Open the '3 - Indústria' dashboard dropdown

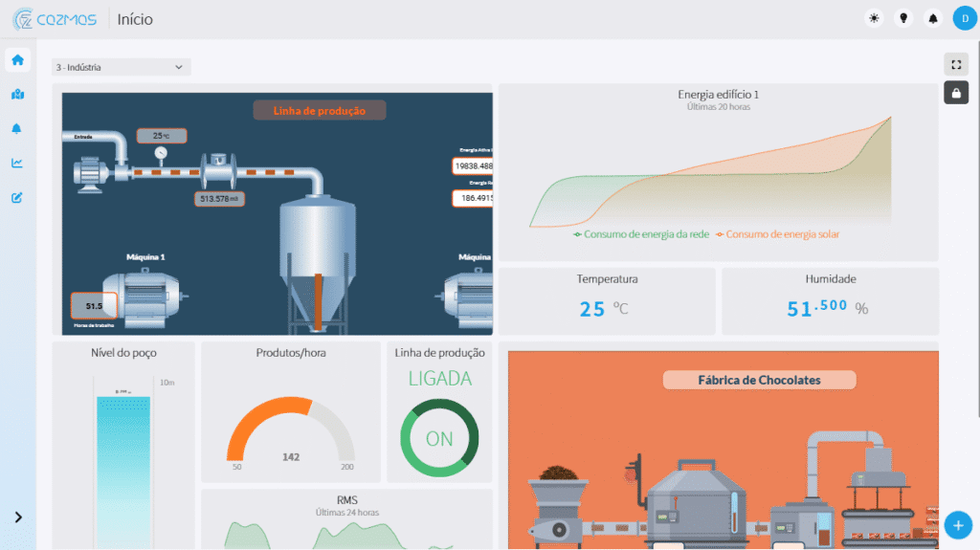(x=121, y=68)
